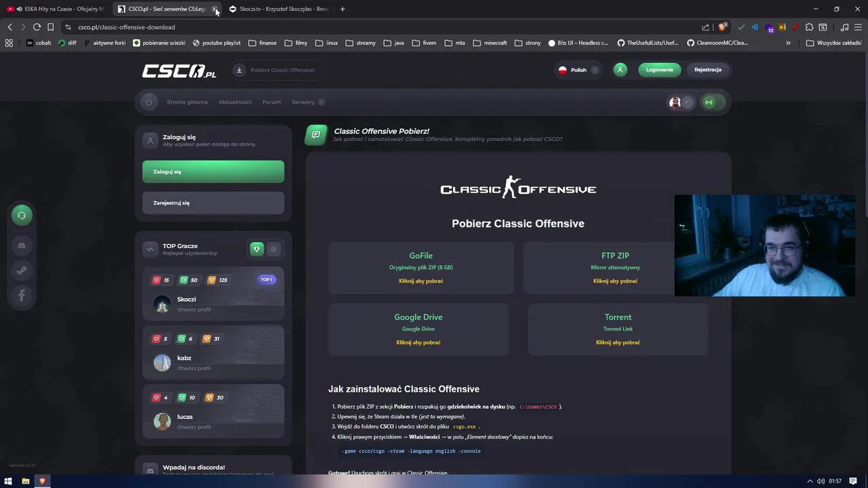
Task: Click the Discord icon by Wpadaj na discorda
Action: pyautogui.click(x=150, y=470)
